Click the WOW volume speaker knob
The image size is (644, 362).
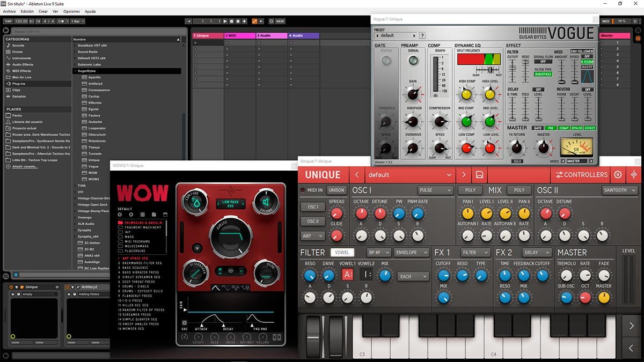click(x=265, y=202)
